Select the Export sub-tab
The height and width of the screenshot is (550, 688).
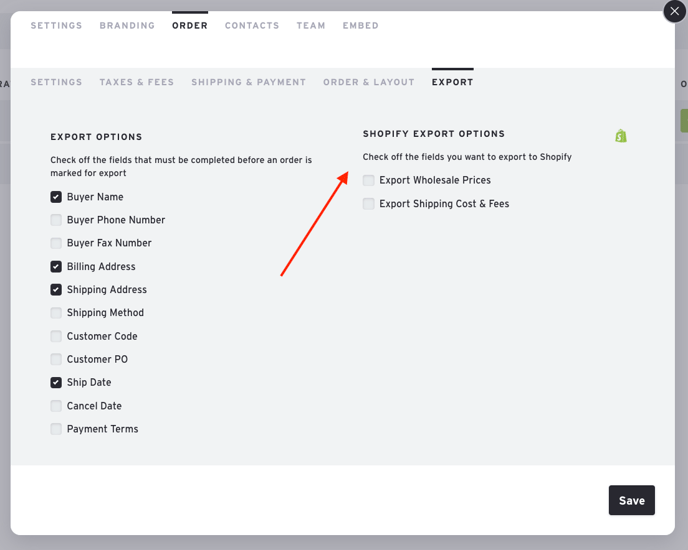452,82
